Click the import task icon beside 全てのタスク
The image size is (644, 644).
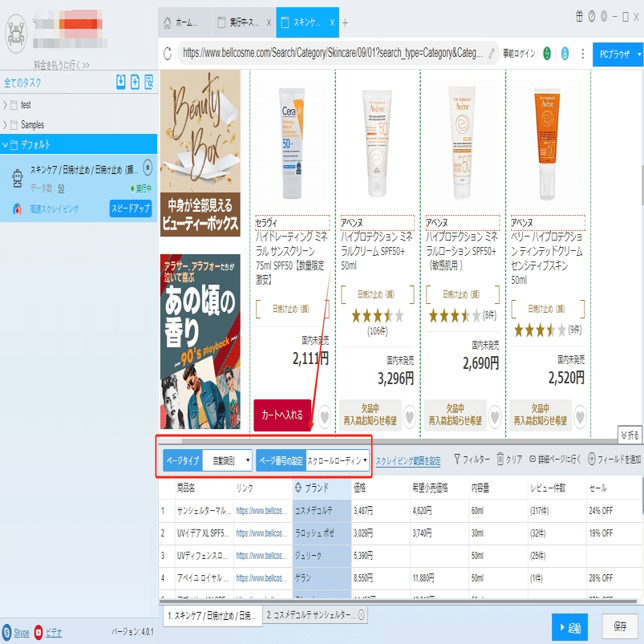pos(121,82)
